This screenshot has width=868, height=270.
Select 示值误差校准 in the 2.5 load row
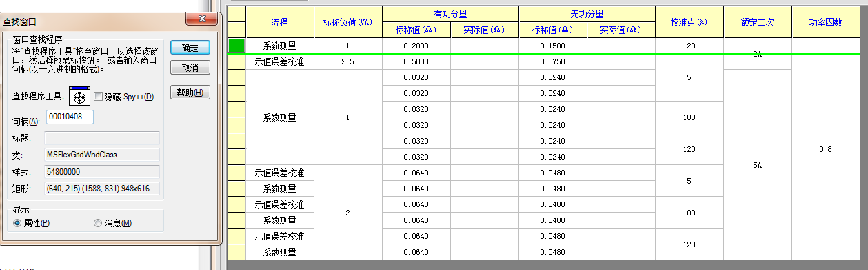point(279,61)
